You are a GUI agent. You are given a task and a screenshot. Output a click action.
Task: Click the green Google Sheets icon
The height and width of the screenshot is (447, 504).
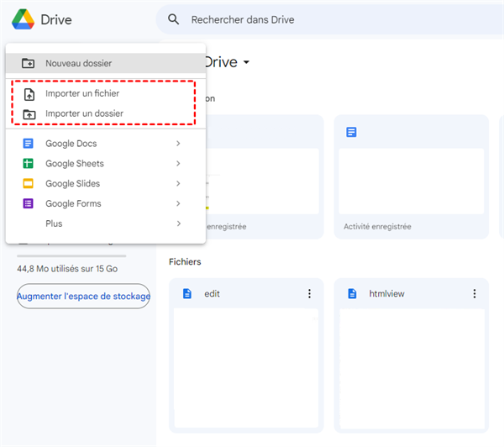[28, 164]
